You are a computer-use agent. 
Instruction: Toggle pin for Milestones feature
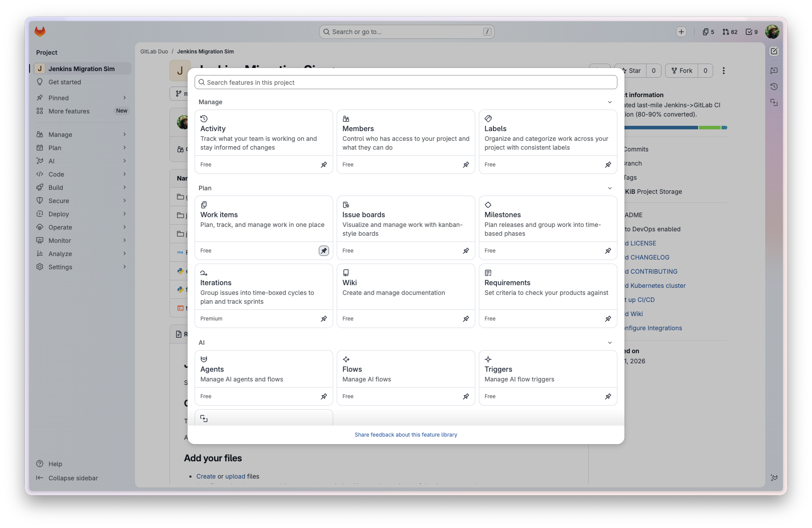click(x=608, y=251)
